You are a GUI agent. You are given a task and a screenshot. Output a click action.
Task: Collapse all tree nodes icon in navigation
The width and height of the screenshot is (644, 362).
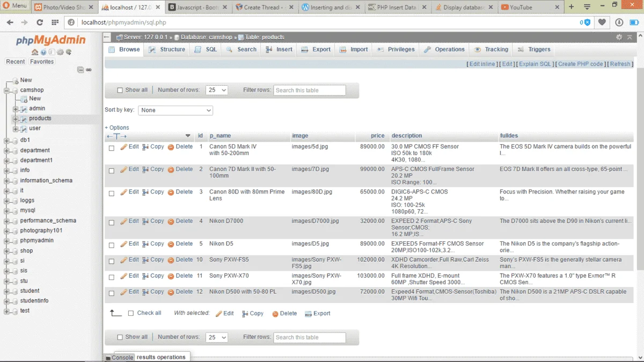80,70
